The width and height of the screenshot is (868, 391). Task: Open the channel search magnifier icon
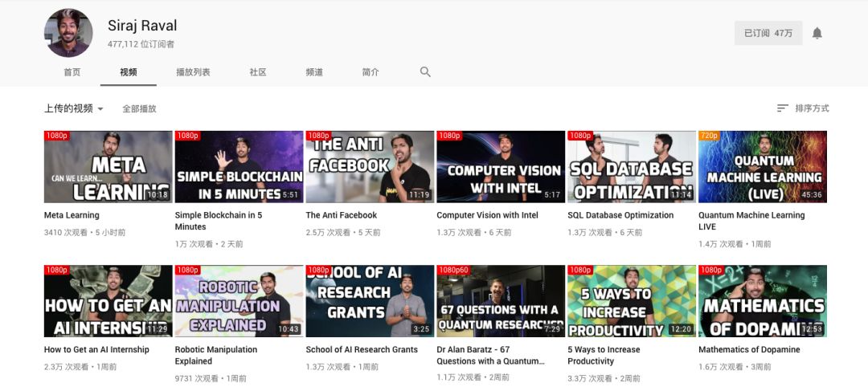point(425,72)
